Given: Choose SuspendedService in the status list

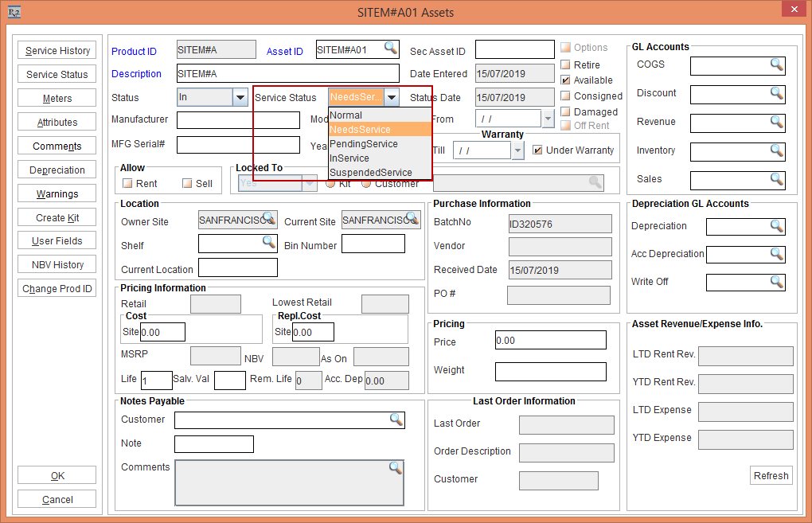Looking at the screenshot, I should 370,173.
